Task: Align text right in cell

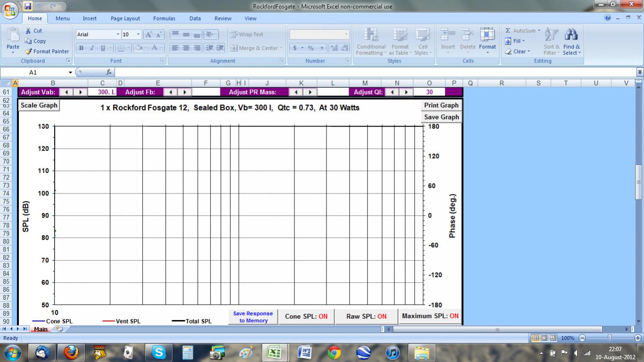Action: 197,48
